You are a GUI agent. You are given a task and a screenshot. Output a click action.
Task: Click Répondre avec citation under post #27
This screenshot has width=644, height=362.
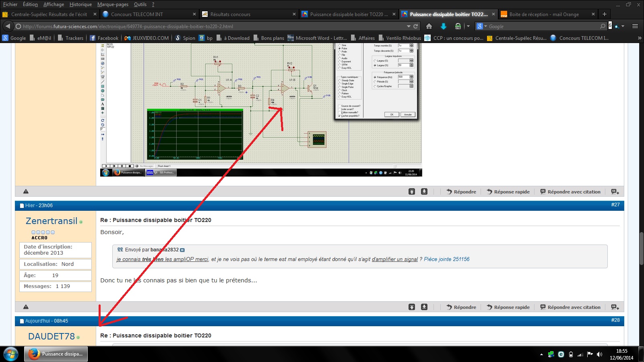point(570,307)
